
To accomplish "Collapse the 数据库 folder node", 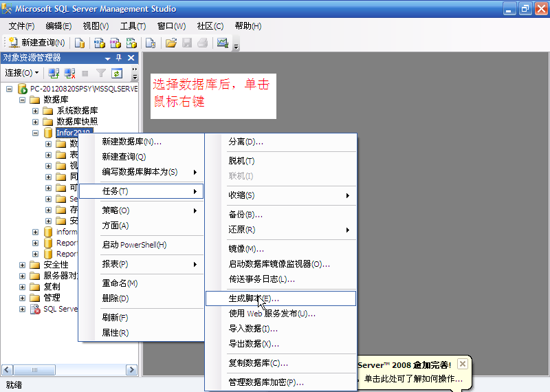I will pyautogui.click(x=23, y=100).
